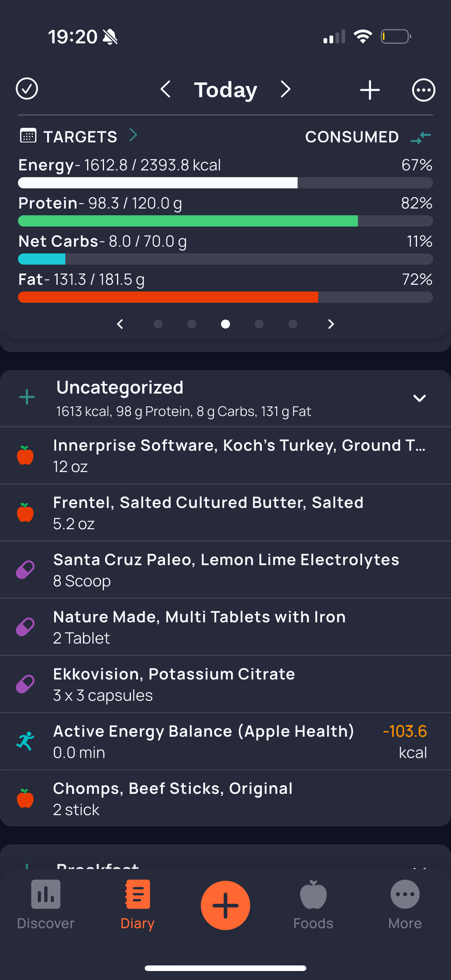This screenshot has height=980, width=451.
Task: Toggle CONSUMED view with swap arrows
Action: point(421,137)
